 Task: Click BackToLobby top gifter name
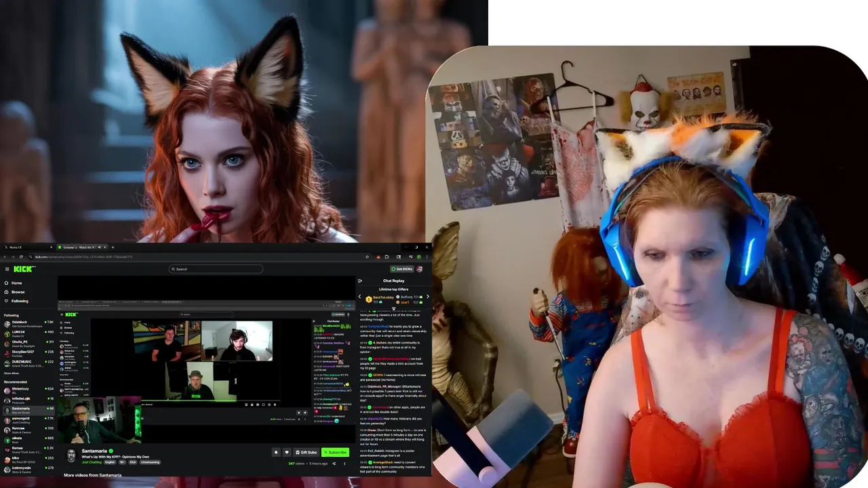click(384, 298)
